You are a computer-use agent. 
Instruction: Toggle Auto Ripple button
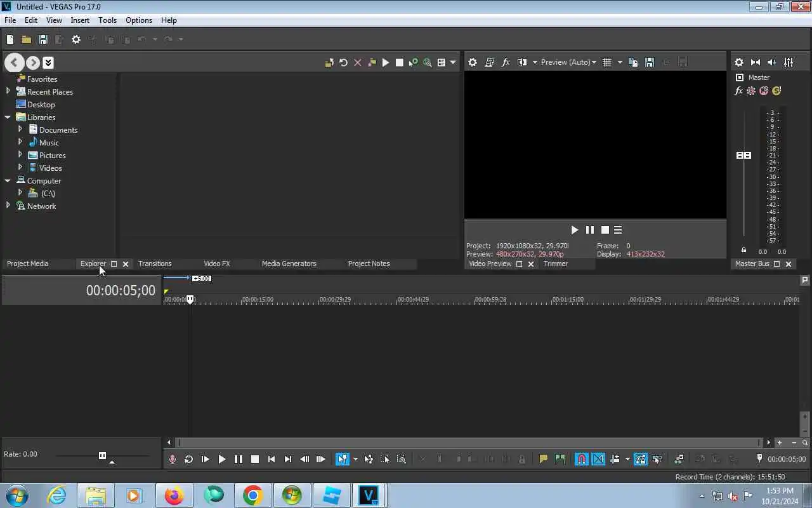point(615,459)
